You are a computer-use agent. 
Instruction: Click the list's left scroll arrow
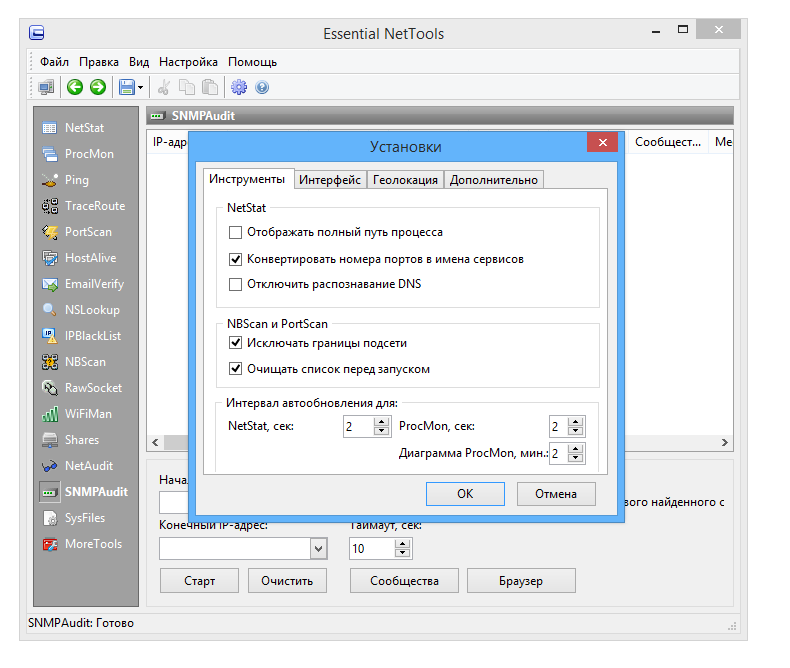tap(155, 442)
